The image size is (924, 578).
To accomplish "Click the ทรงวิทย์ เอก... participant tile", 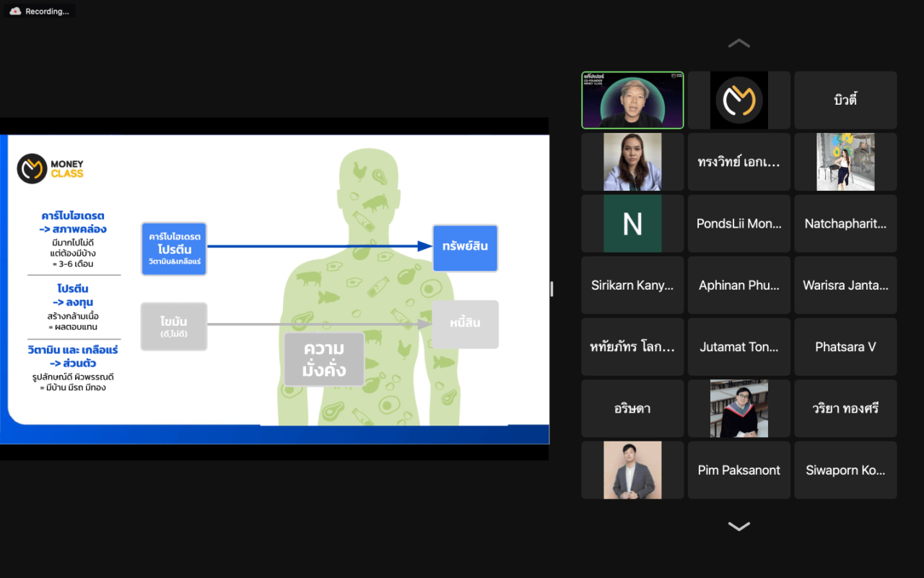I will 738,162.
